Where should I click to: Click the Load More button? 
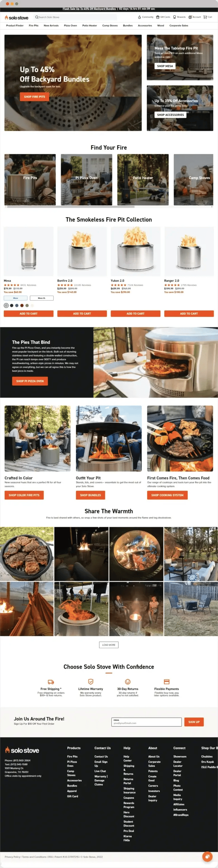(109, 645)
